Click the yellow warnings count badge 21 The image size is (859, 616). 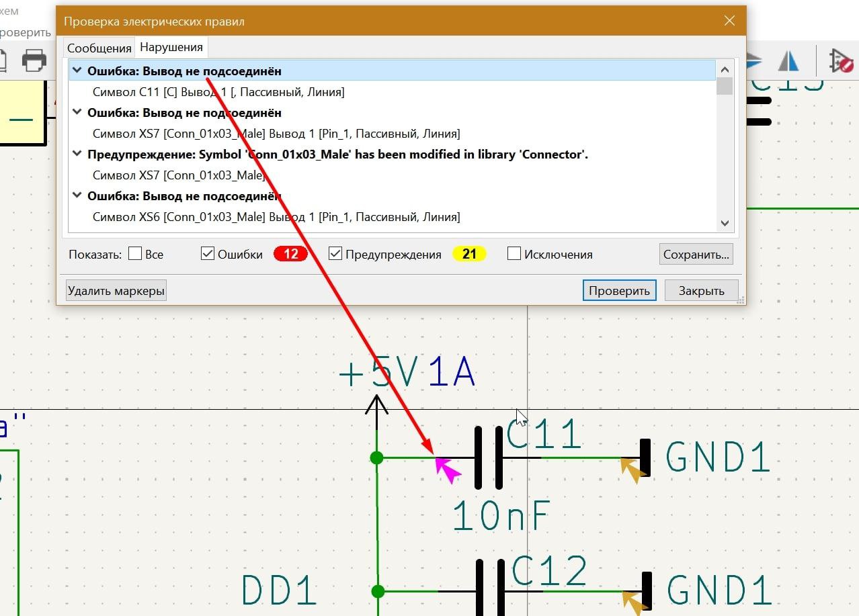click(x=469, y=254)
